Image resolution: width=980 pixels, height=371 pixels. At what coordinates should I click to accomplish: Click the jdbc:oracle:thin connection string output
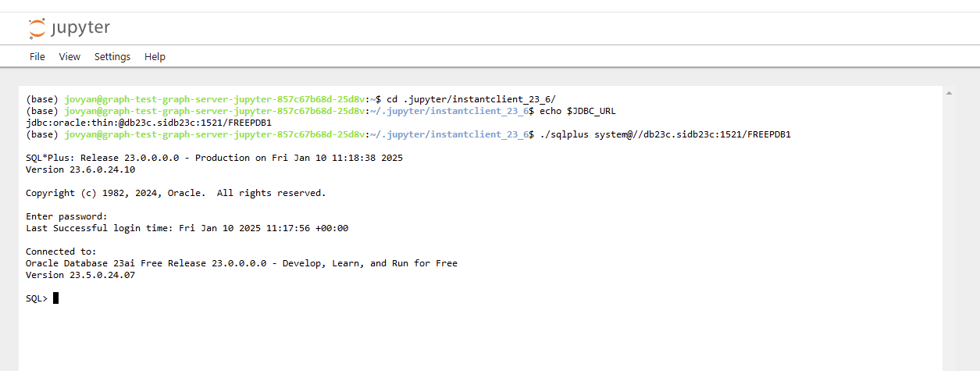coord(148,123)
